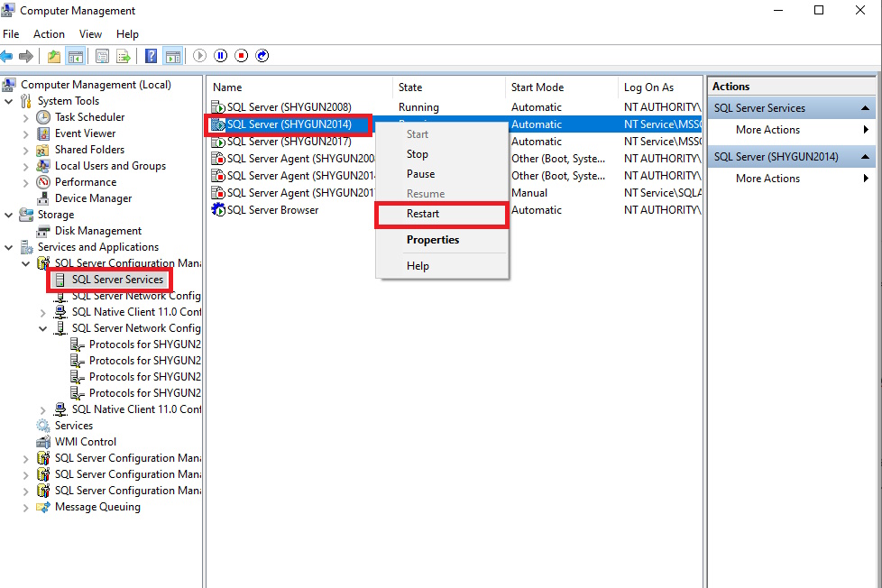
Task: Click the SQL Server (SHYGUN2017) service icon
Action: point(218,142)
